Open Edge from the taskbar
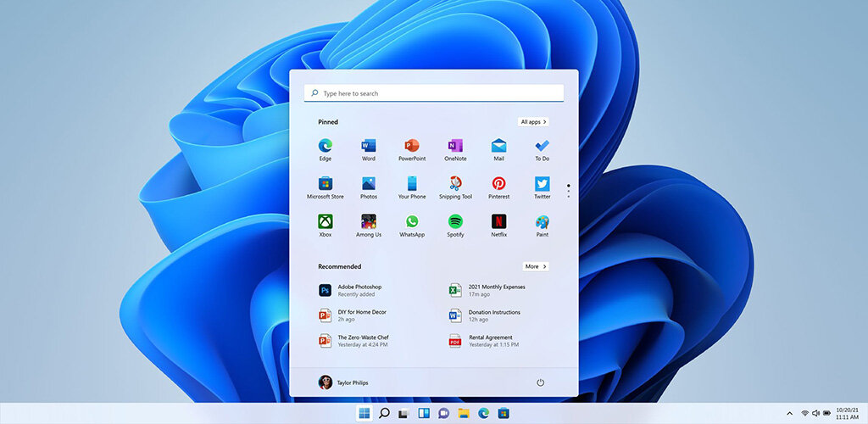 pyautogui.click(x=483, y=413)
